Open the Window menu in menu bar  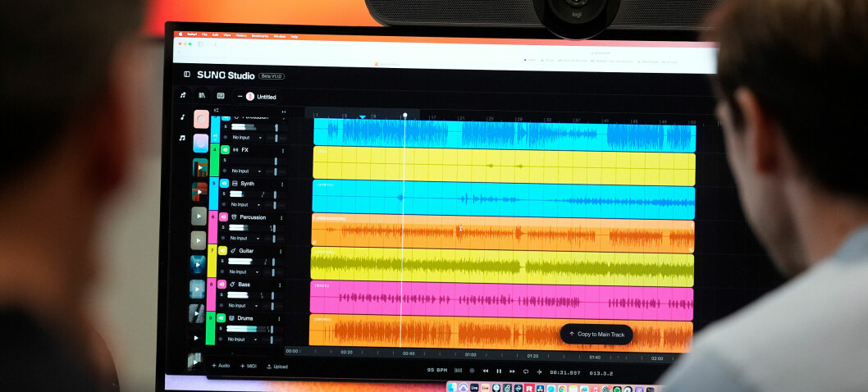coord(280,37)
